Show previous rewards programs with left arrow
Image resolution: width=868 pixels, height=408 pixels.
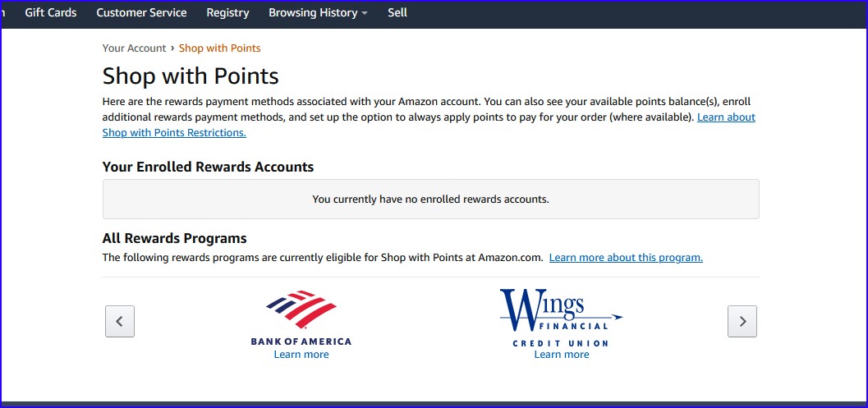coord(120,321)
